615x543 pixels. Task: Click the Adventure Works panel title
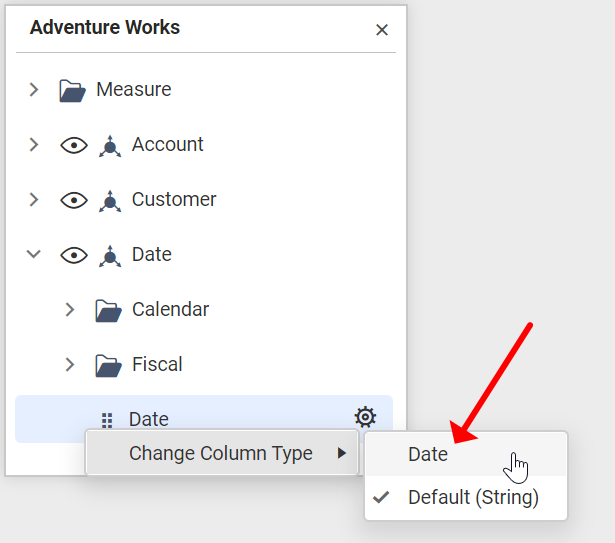[x=105, y=27]
